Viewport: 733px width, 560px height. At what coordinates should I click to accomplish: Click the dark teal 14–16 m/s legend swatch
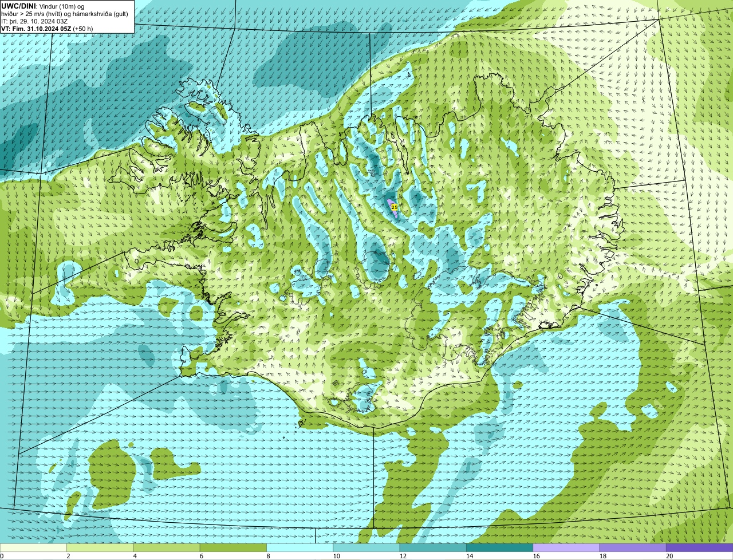click(x=499, y=548)
